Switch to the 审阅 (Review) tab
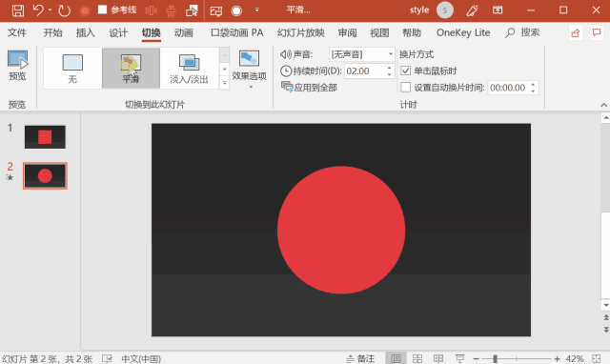Viewport: 610px width, 364px height. 347,32
